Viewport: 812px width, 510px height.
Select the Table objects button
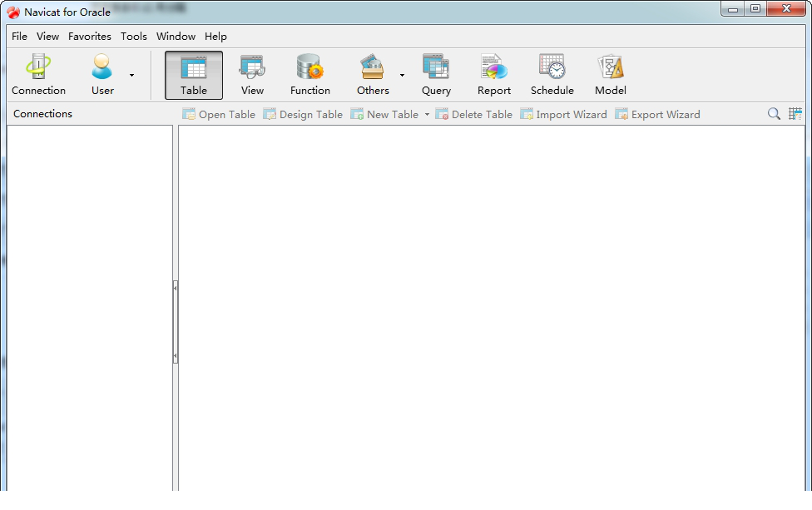pos(194,75)
